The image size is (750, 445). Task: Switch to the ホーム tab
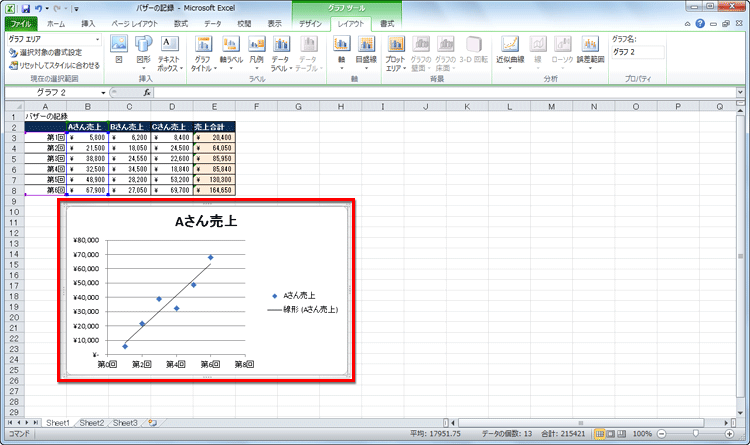[56, 23]
